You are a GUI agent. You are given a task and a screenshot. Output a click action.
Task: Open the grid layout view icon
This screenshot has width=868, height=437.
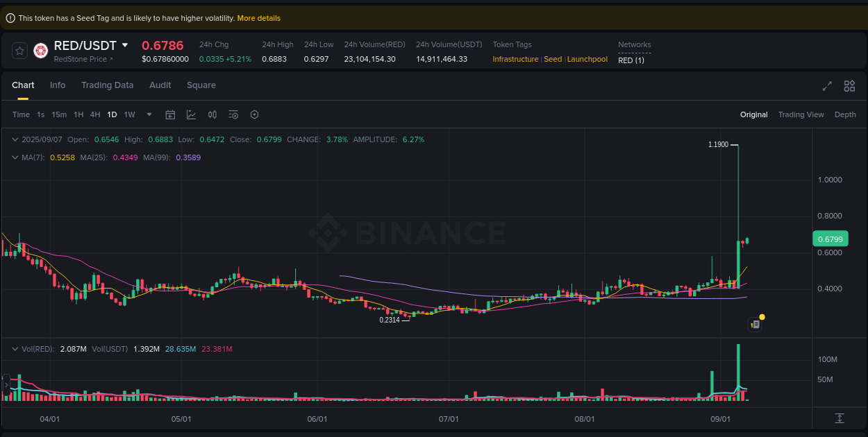[x=849, y=86]
